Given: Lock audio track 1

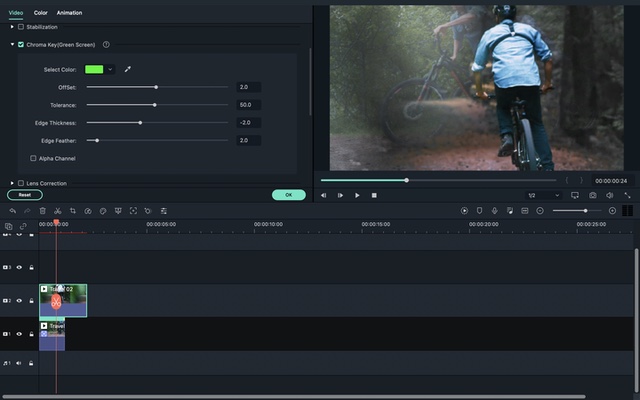Looking at the screenshot, I should point(31,363).
